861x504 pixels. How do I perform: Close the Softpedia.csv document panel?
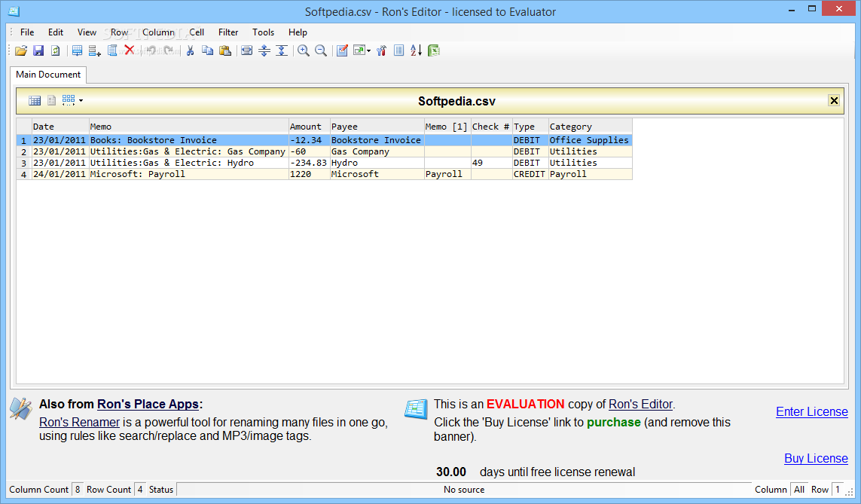(834, 100)
